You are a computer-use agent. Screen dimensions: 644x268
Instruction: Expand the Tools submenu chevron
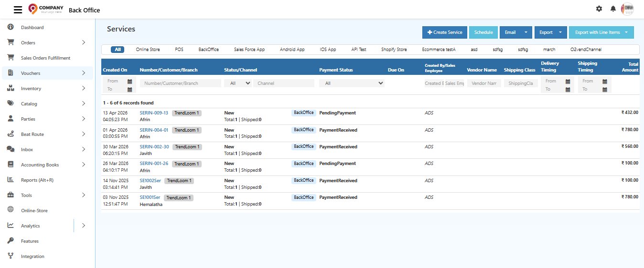click(84, 195)
